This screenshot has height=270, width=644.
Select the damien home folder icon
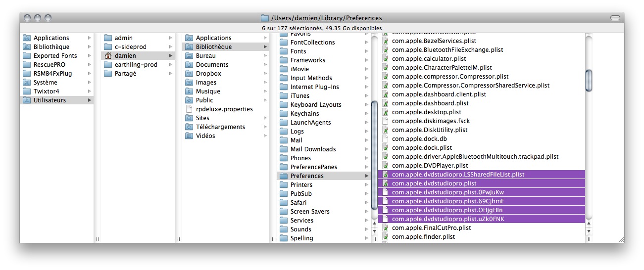(x=108, y=56)
